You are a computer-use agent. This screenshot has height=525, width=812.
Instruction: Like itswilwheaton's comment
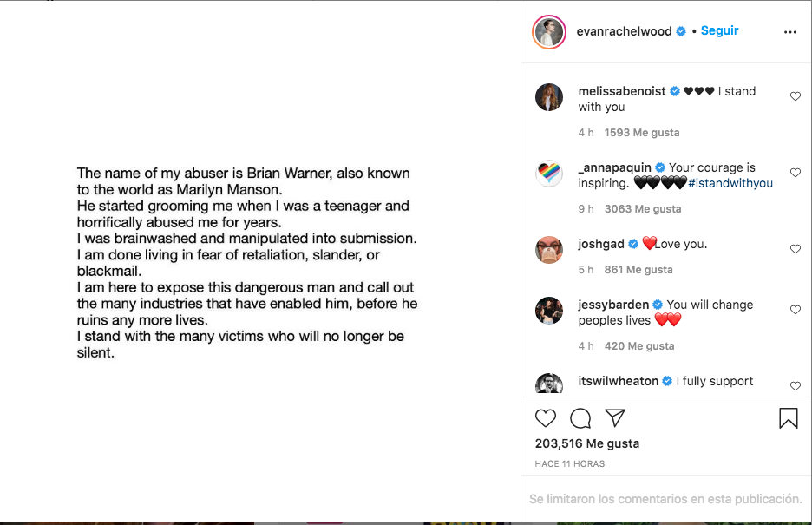tap(795, 385)
